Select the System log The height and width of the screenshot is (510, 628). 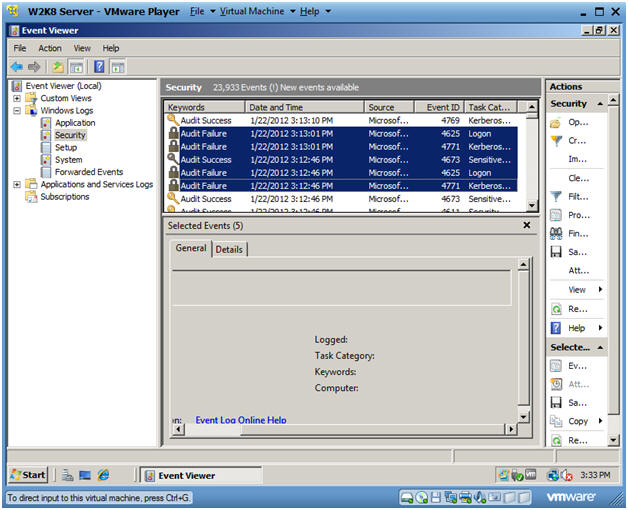(68, 159)
